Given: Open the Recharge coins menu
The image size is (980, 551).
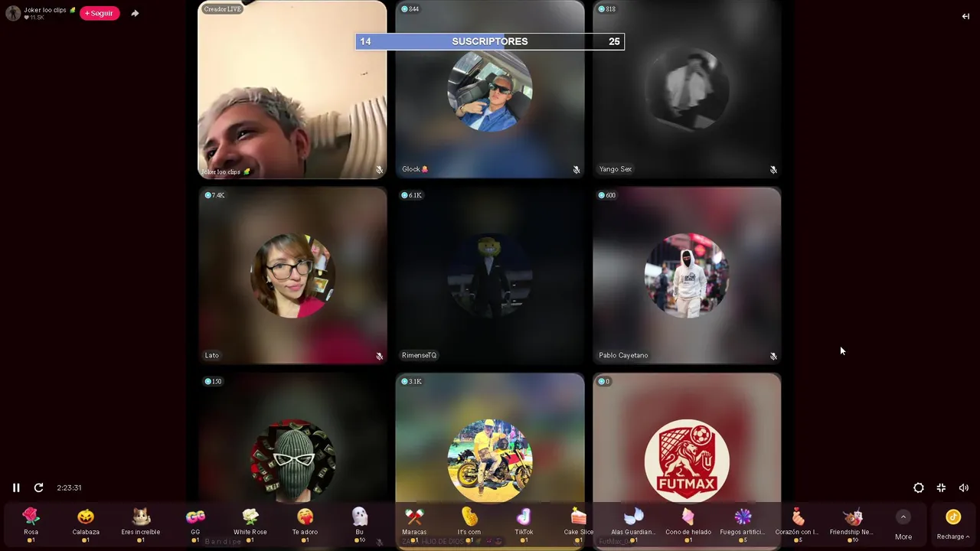Looking at the screenshot, I should click(x=953, y=525).
